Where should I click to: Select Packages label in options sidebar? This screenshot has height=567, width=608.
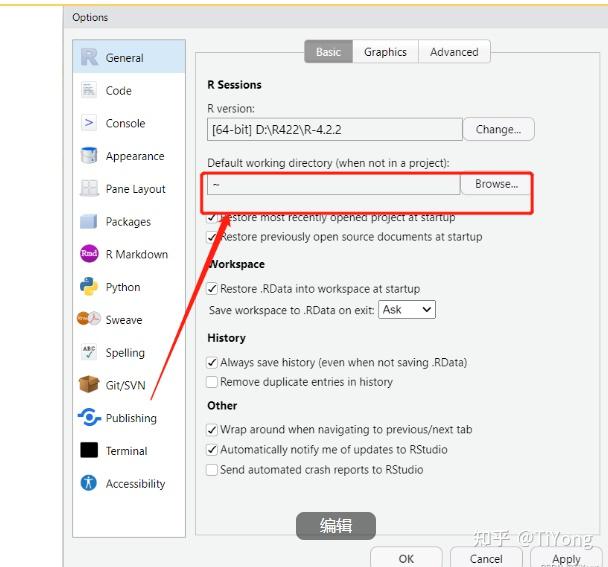pos(128,221)
